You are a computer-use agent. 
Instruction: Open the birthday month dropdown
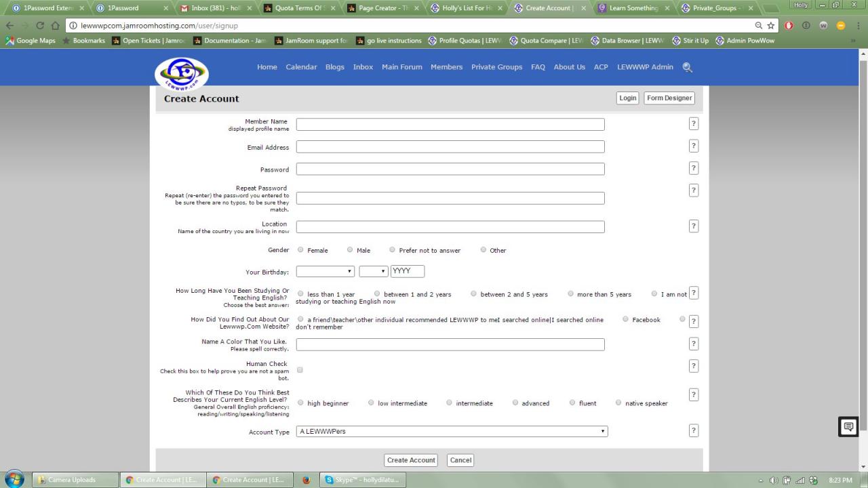pos(325,271)
